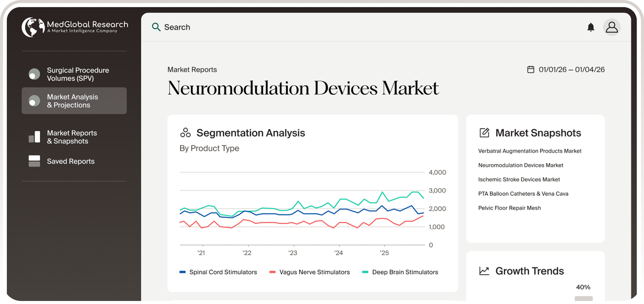Click the Surgical Procedure Volumes circle icon
This screenshot has height=304, width=644.
(x=34, y=74)
